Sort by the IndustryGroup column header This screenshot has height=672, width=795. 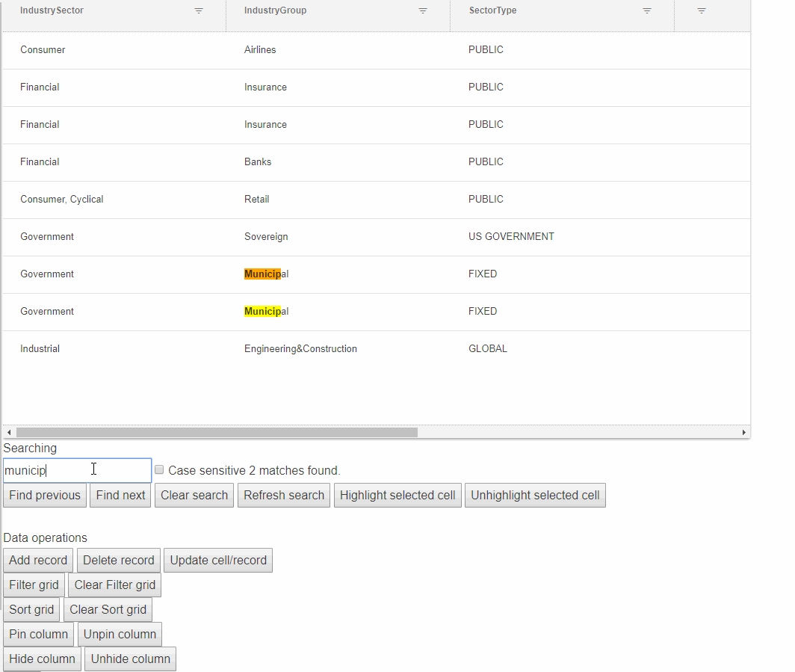click(275, 10)
